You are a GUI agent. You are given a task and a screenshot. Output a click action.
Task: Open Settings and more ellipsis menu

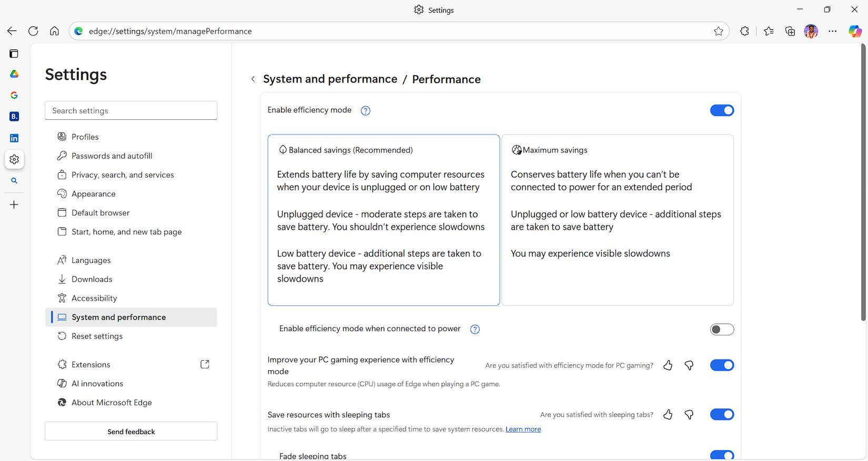click(832, 31)
